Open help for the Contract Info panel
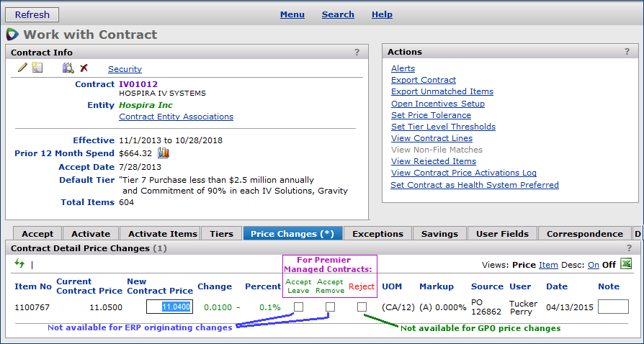The height and width of the screenshot is (344, 644). tap(357, 52)
